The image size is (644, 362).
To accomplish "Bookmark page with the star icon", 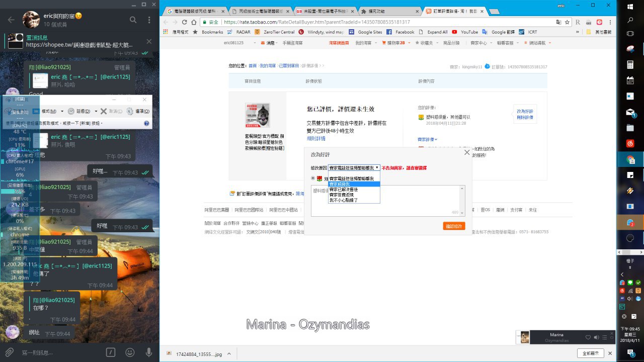I will click(x=567, y=22).
